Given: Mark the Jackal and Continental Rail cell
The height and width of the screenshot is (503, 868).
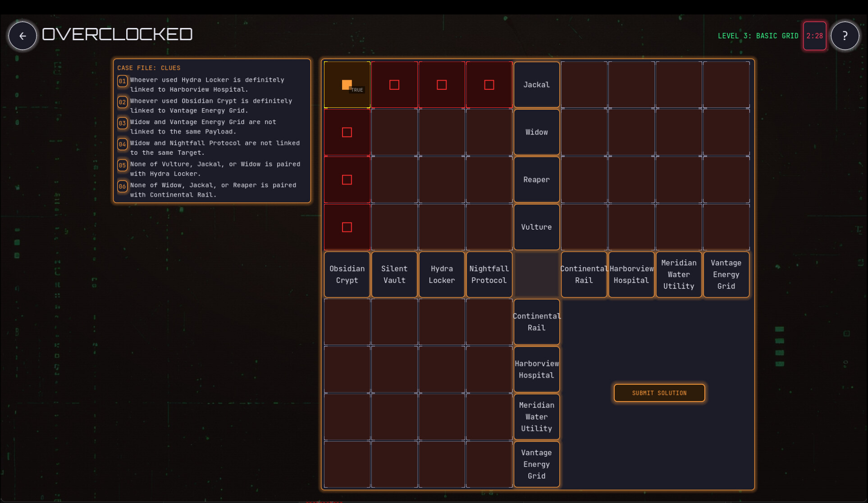Looking at the screenshot, I should click(584, 85).
